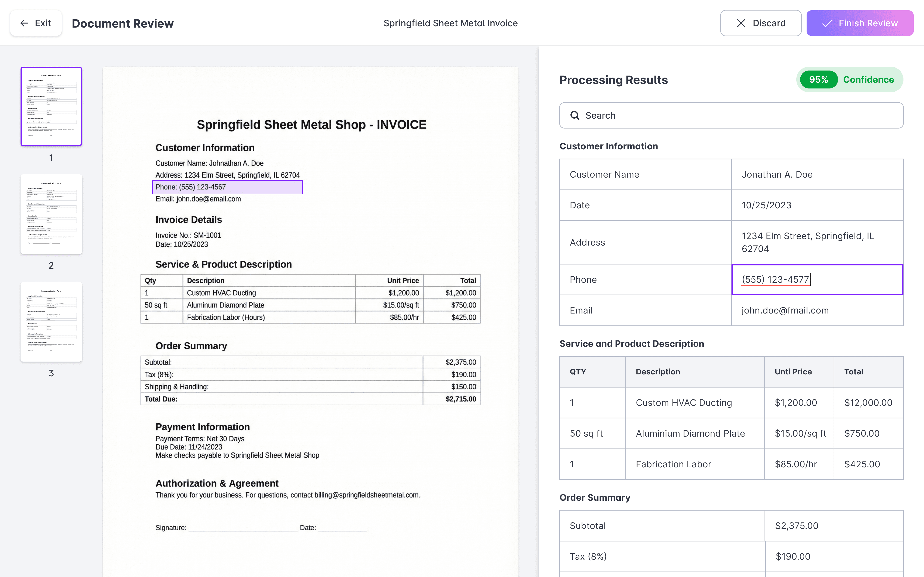Edit the Customer Name value Jonathan A. Doe

coord(817,174)
